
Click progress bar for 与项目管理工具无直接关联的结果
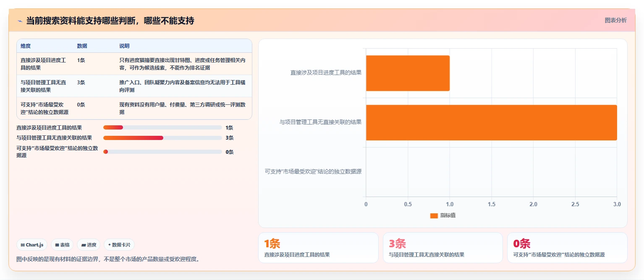point(162,137)
